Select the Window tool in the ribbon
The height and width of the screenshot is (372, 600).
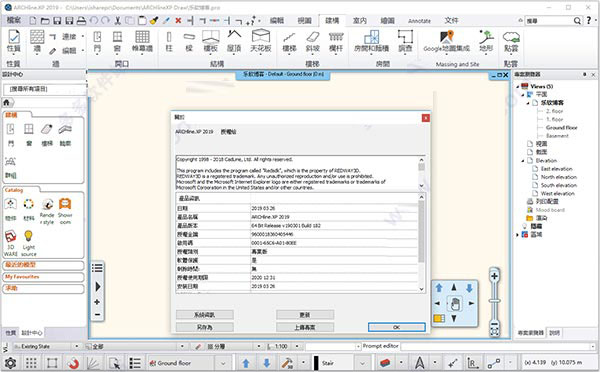click(x=117, y=41)
